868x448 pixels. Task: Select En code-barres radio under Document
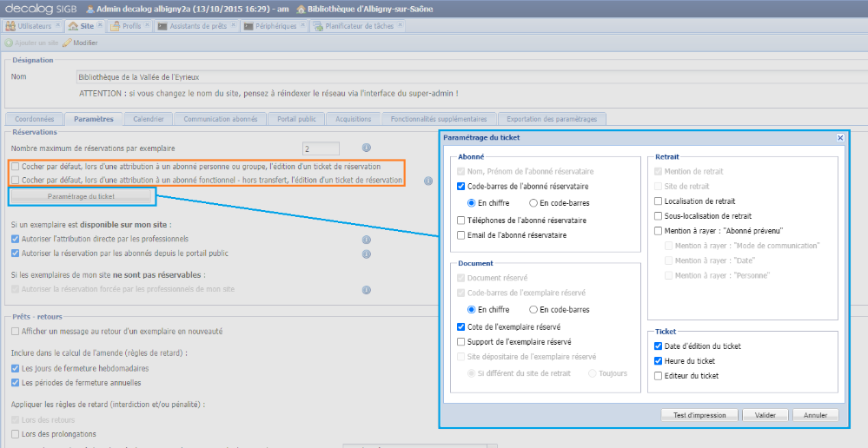(x=534, y=310)
